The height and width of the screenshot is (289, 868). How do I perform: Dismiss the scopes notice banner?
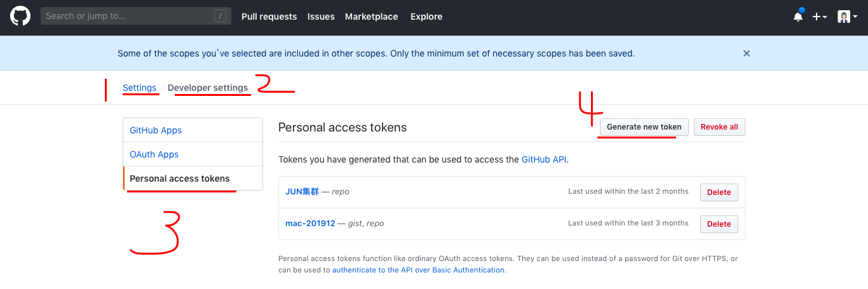(747, 53)
